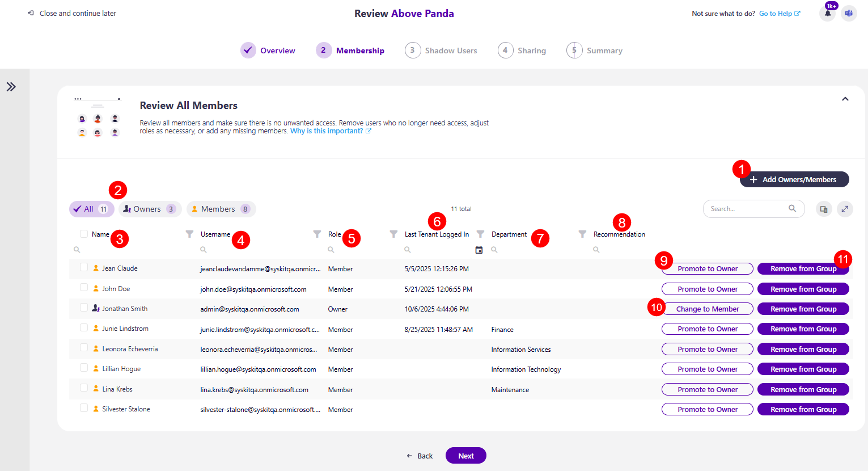Click the copy table icon beside search
868x471 pixels.
[x=823, y=208]
